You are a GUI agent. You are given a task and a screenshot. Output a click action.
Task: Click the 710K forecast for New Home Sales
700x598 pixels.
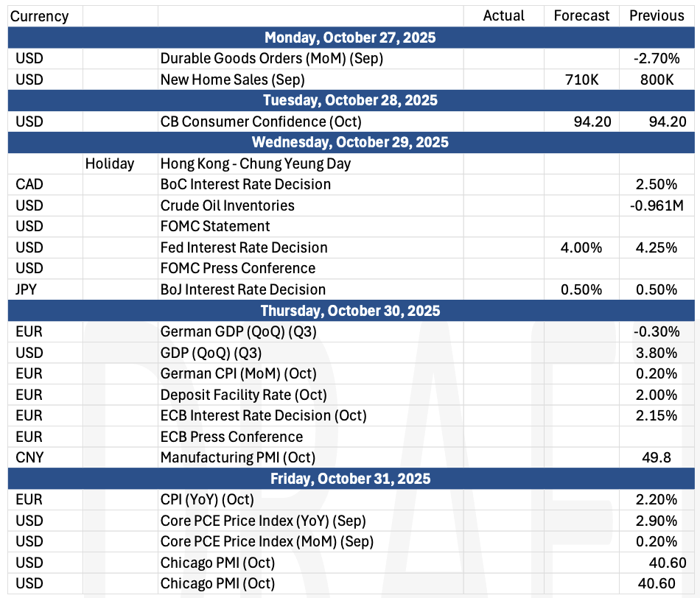(582, 79)
